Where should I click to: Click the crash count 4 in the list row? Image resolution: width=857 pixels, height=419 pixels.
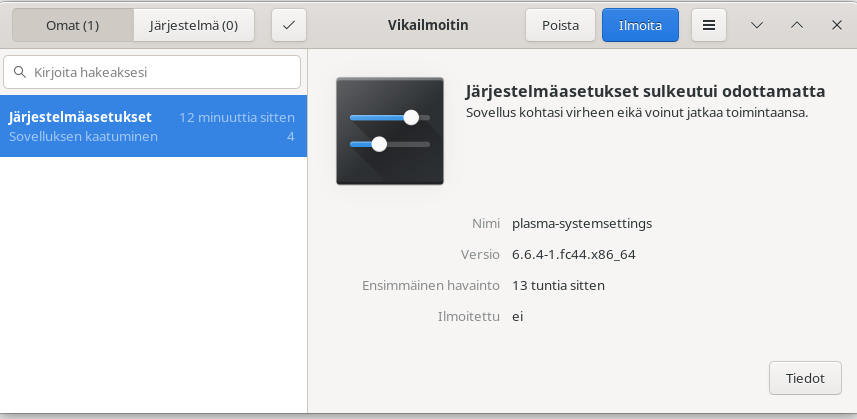(291, 137)
